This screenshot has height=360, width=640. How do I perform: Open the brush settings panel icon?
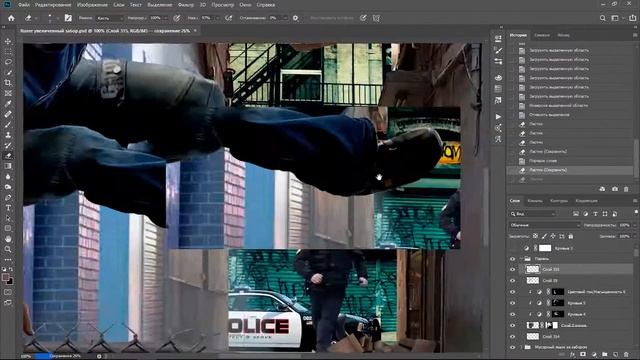pos(68,18)
